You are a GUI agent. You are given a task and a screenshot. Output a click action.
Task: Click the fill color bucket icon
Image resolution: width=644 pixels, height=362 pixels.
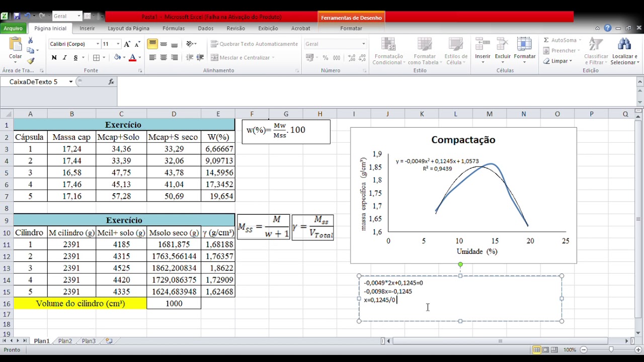pos(117,58)
